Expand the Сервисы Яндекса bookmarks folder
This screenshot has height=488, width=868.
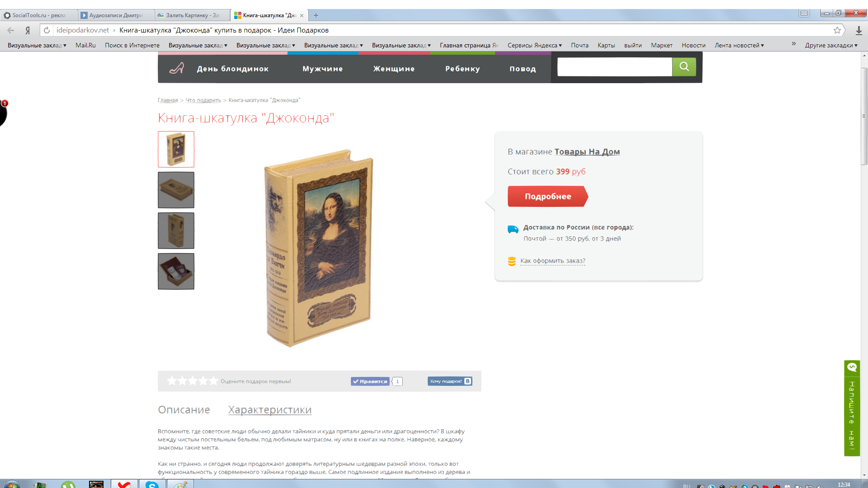point(534,45)
